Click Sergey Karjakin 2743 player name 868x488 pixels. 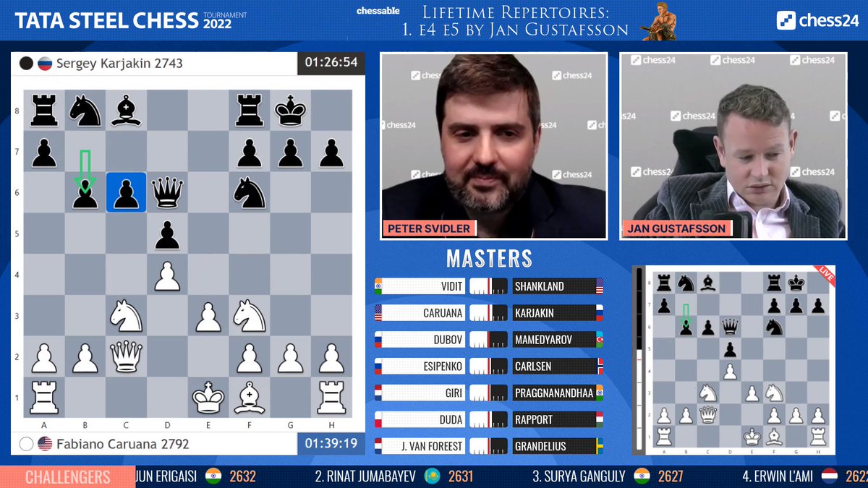(119, 63)
